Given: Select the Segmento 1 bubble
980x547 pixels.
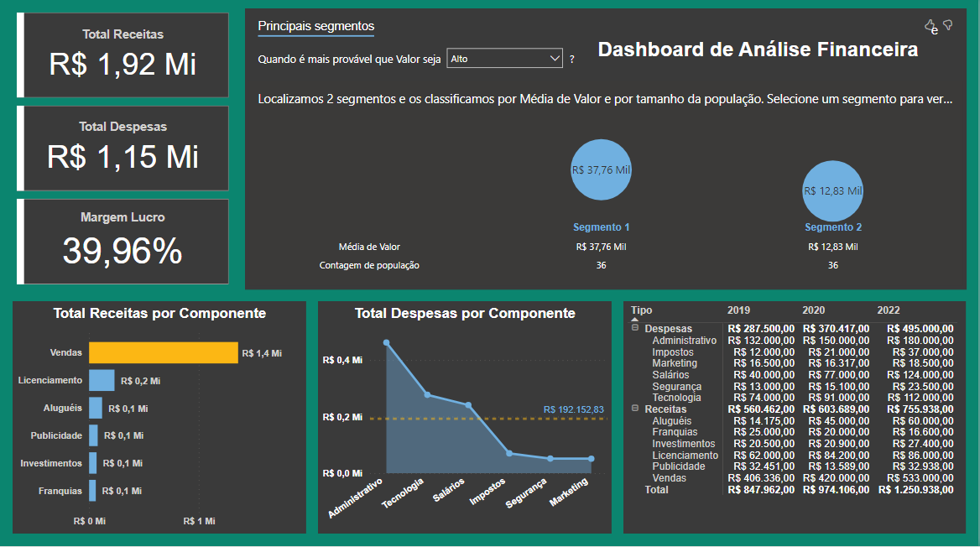Looking at the screenshot, I should point(601,169).
